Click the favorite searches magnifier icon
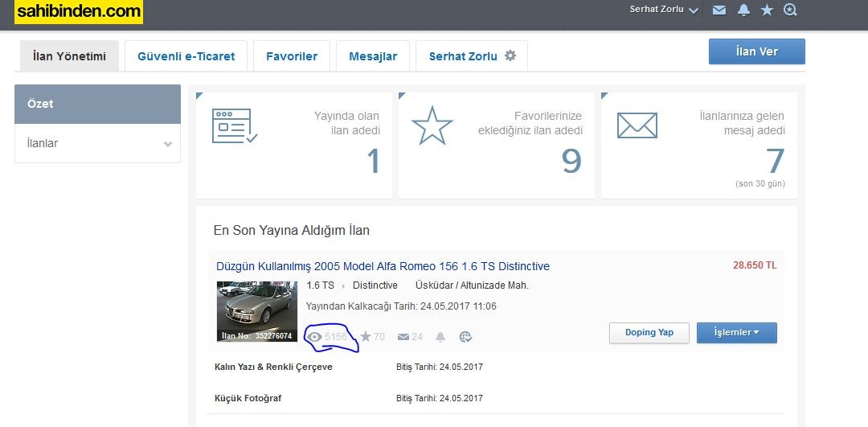This screenshot has height=427, width=868. click(790, 10)
